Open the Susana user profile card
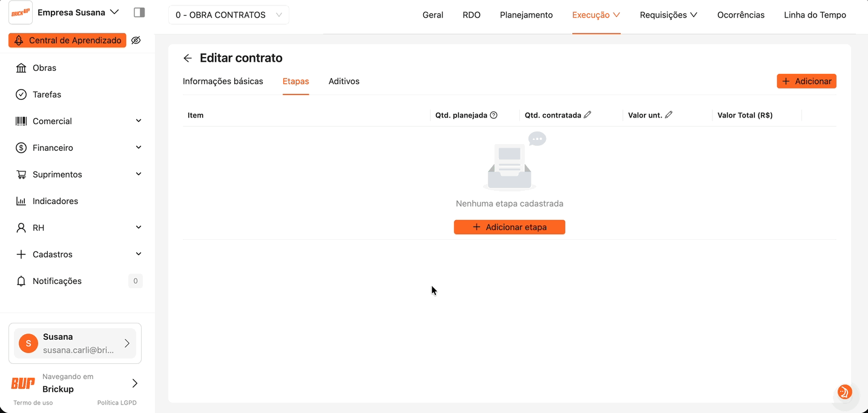 (x=75, y=343)
